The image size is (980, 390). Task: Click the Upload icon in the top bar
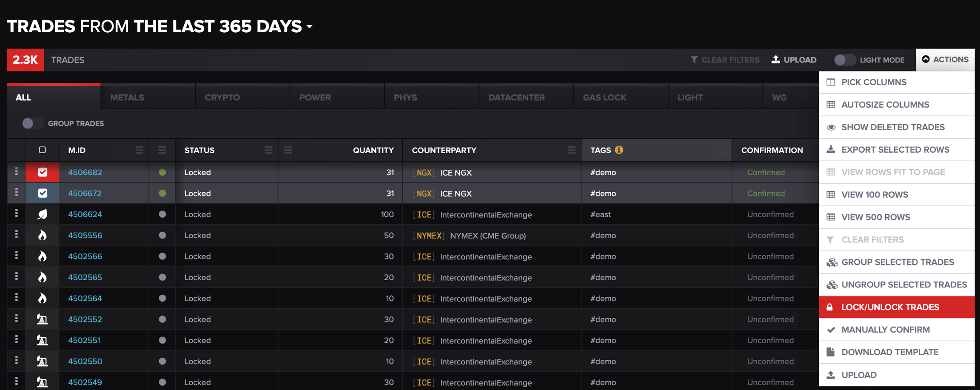pos(776,60)
